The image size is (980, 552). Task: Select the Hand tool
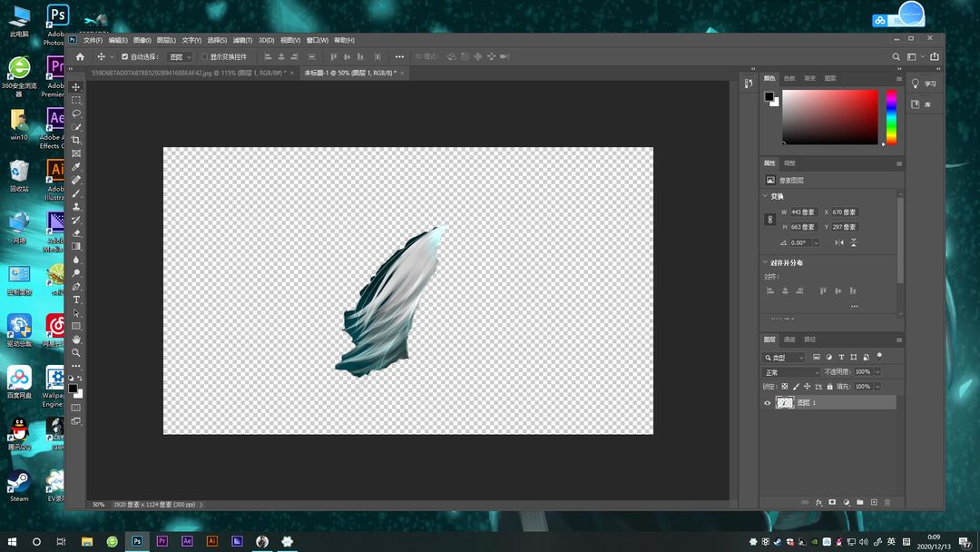coord(76,340)
